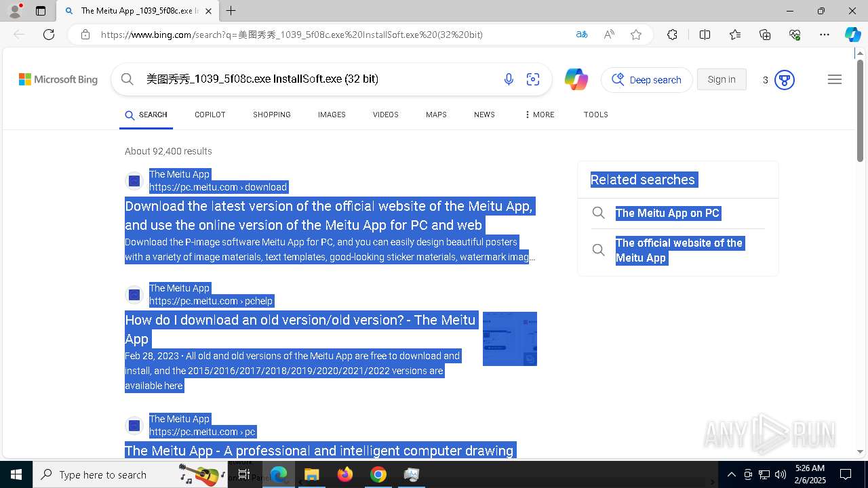Click the scrollbar down arrow
Image resolution: width=868 pixels, height=488 pixels.
860,452
